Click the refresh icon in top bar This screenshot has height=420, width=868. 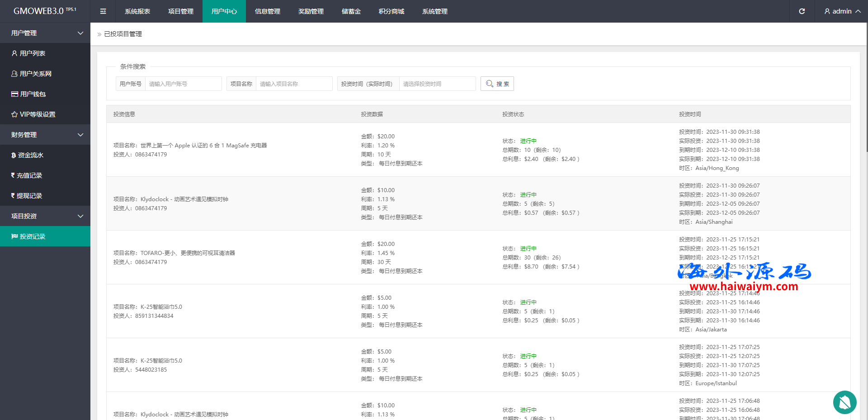802,11
